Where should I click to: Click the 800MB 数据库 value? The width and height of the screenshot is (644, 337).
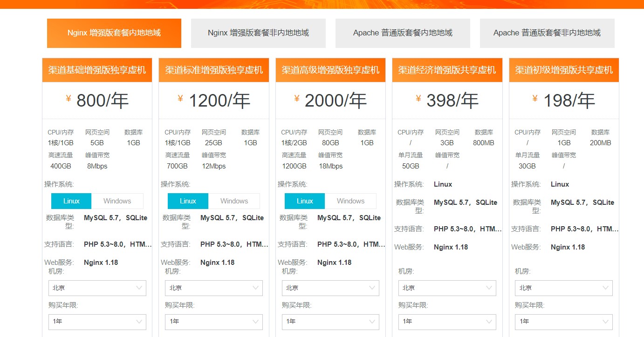484,143
